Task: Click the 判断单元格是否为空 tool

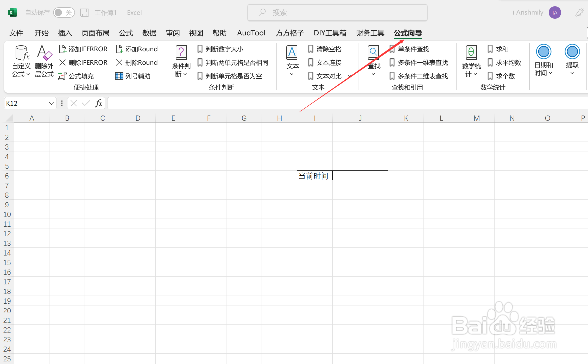Action: (233, 76)
